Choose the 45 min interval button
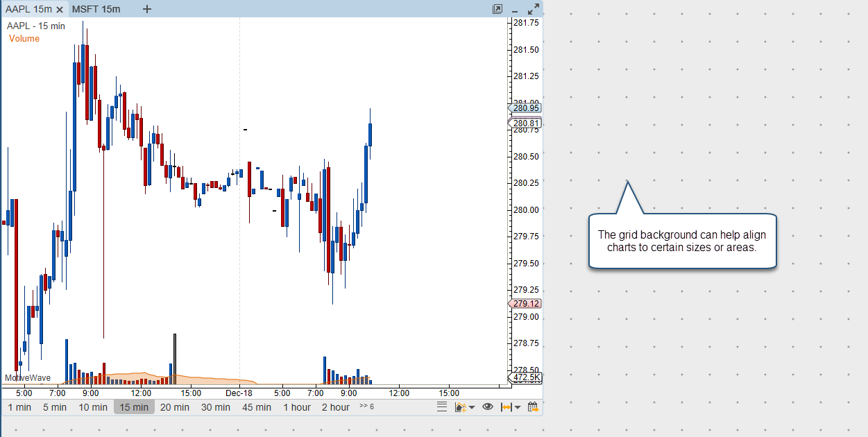This screenshot has width=868, height=437. click(257, 407)
